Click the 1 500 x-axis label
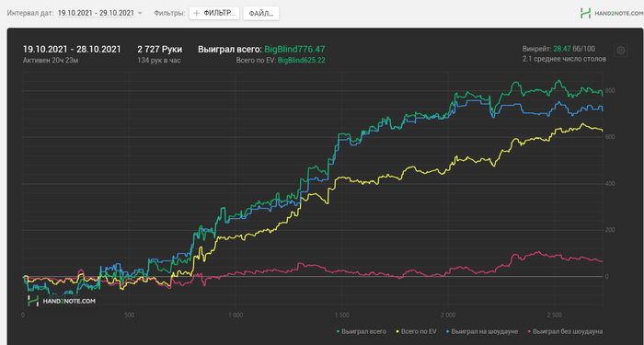Image resolution: width=644 pixels, height=345 pixels. 341,315
